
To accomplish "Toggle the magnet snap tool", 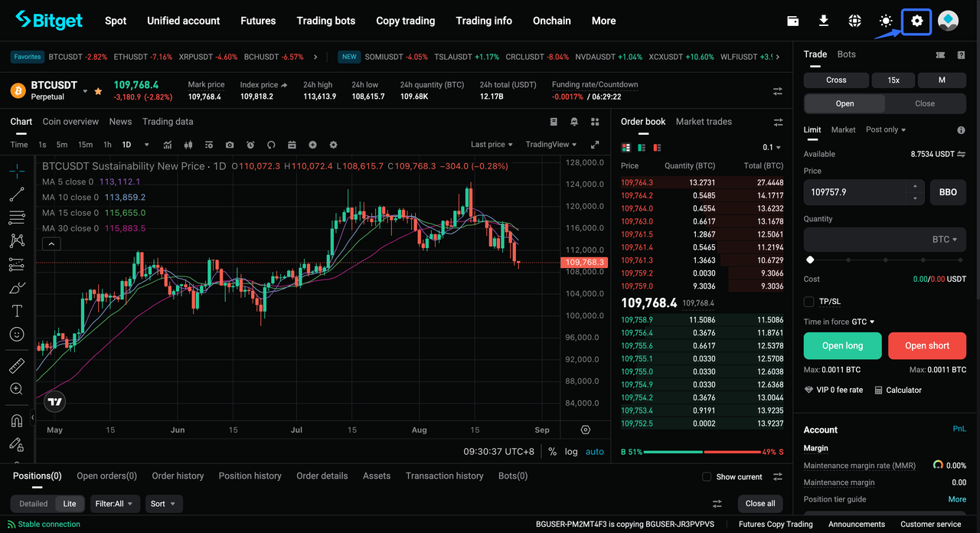I will (x=17, y=420).
